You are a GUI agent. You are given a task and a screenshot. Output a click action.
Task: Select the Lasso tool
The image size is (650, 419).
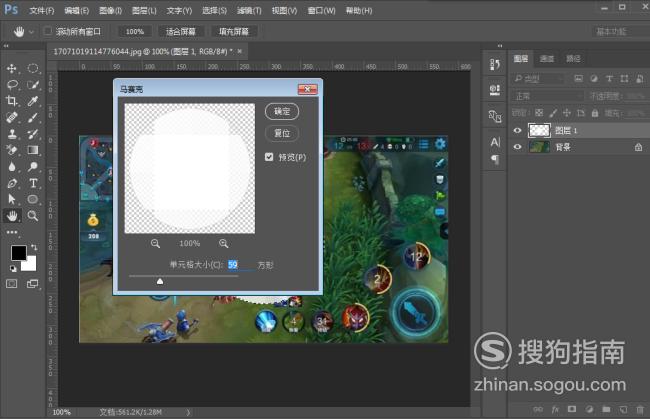click(12, 85)
